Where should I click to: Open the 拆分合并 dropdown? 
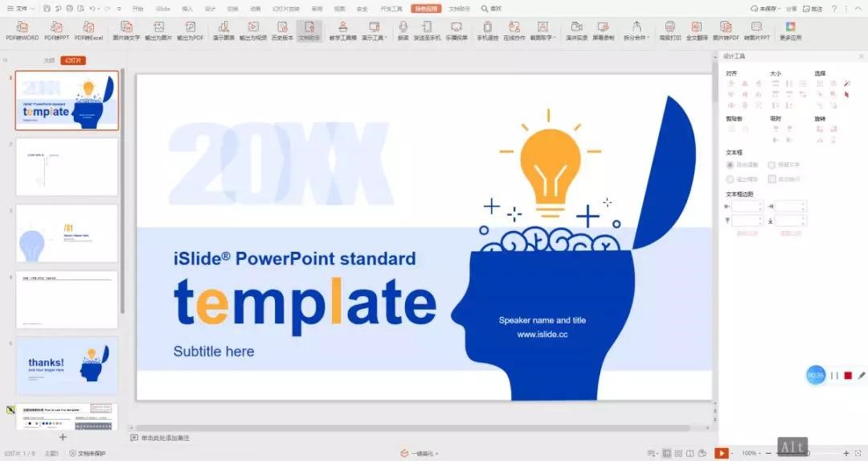(x=636, y=31)
